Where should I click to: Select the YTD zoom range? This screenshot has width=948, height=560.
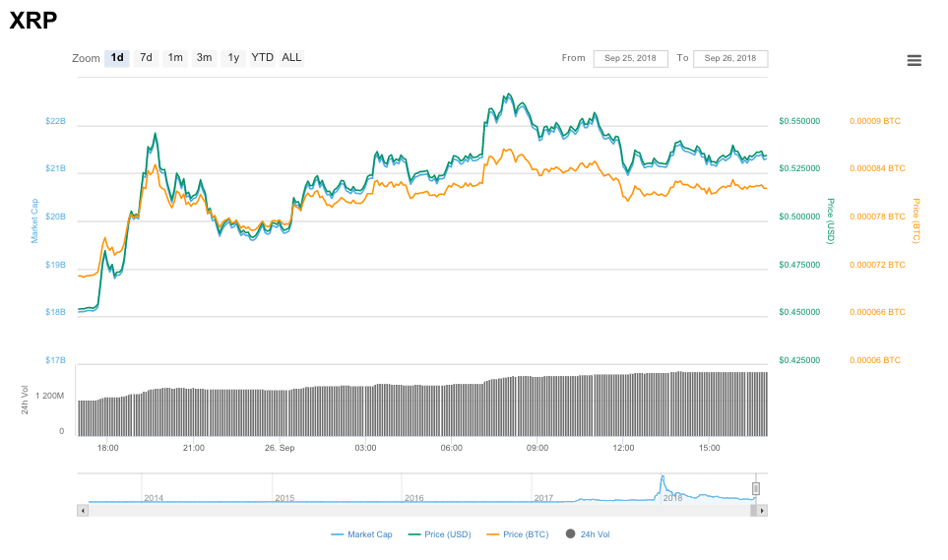pos(263,58)
